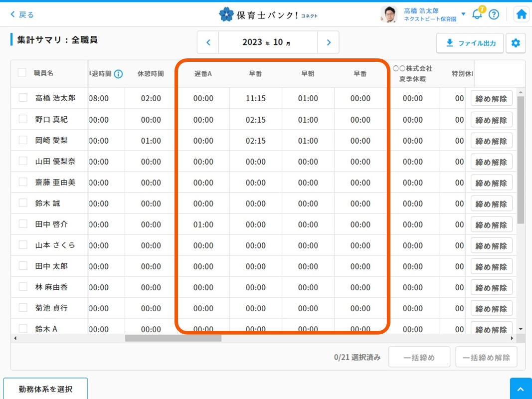
Task: Click the 保育士バンク! logo
Action: (x=268, y=14)
